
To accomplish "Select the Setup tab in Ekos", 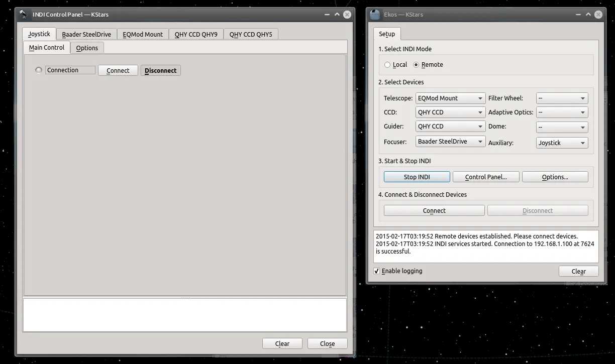I will [x=387, y=34].
